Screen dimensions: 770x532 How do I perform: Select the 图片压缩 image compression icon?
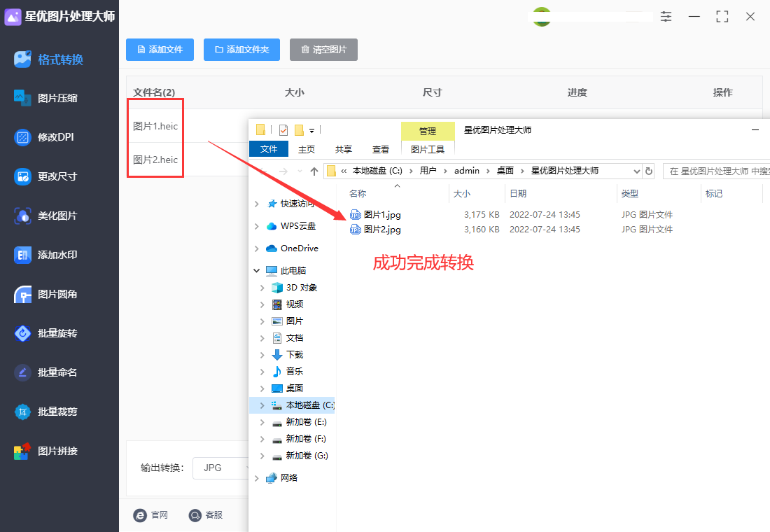(22, 98)
